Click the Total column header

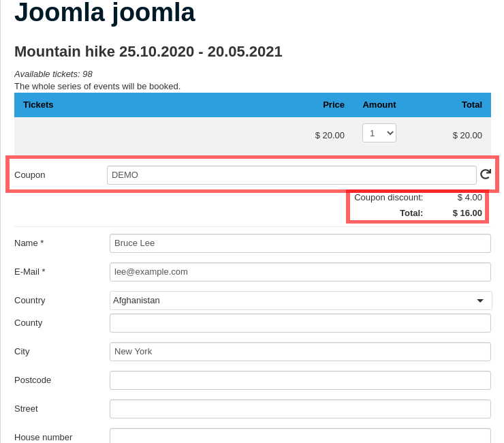pos(471,105)
